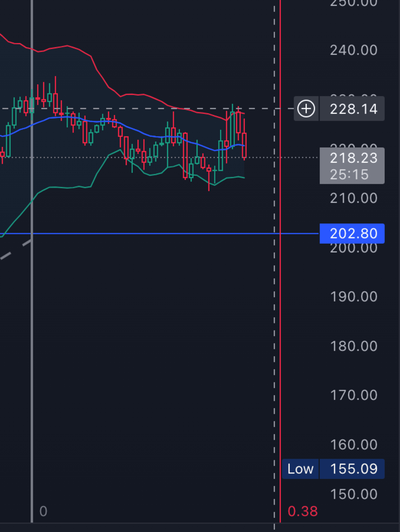Viewport: 400px width, 532px height.
Task: Click the 240.00 price axis label
Action: (353, 50)
